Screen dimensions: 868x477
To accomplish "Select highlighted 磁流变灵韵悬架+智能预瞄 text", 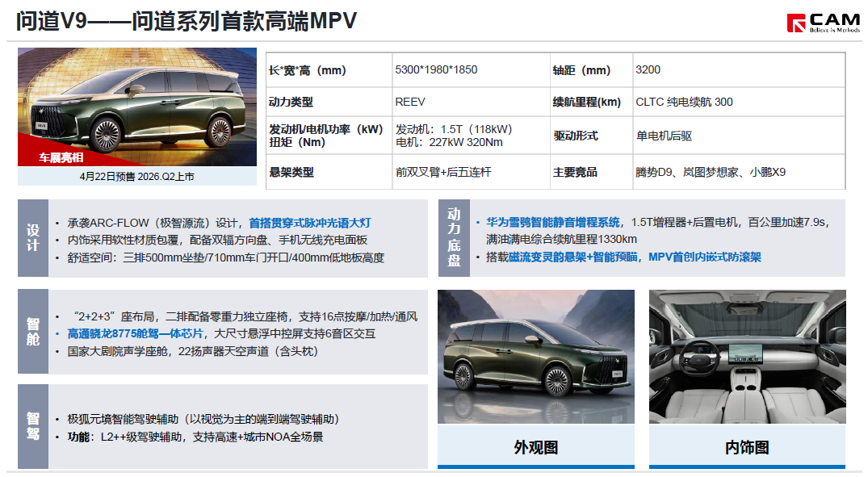I will pyautogui.click(x=573, y=257).
